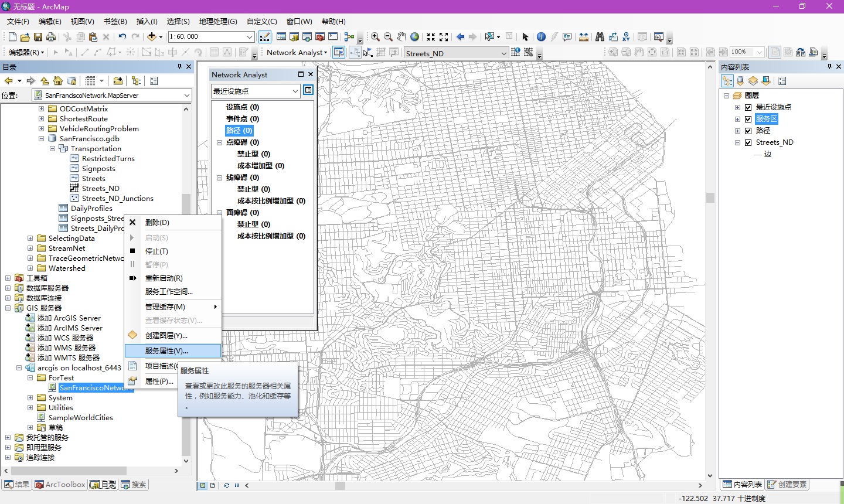Image resolution: width=844 pixels, height=504 pixels.
Task: Activate the Identify tool
Action: pyautogui.click(x=541, y=37)
